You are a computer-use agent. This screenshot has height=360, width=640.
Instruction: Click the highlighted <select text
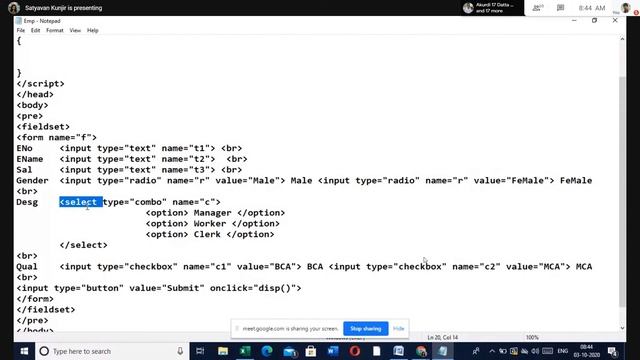click(81, 202)
